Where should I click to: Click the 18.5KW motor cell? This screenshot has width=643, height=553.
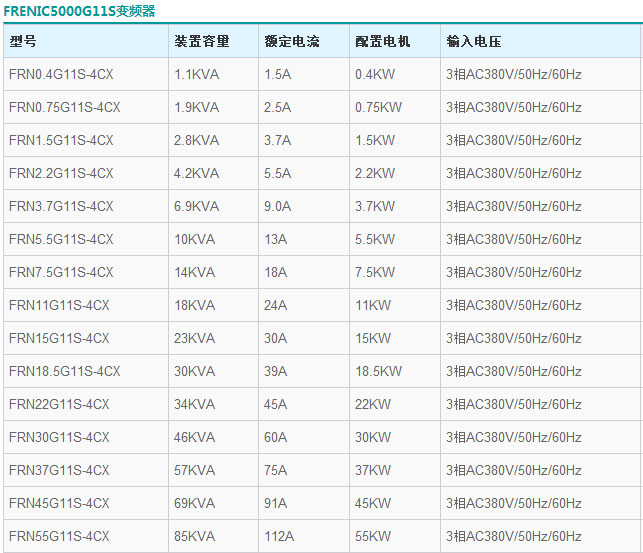coord(378,372)
